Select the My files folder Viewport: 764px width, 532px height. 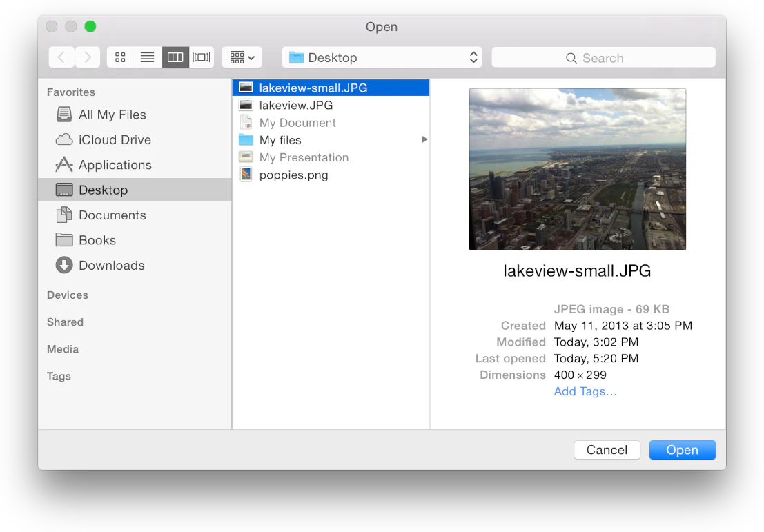coord(331,140)
